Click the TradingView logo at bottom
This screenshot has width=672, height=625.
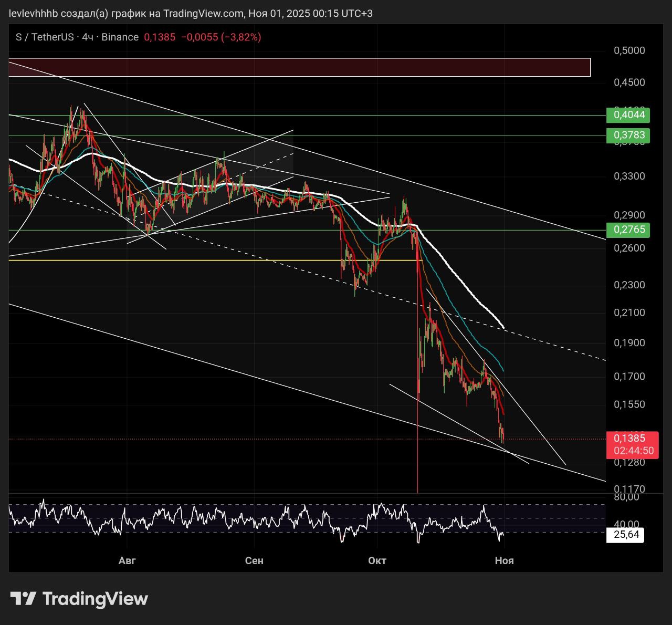coord(79,599)
